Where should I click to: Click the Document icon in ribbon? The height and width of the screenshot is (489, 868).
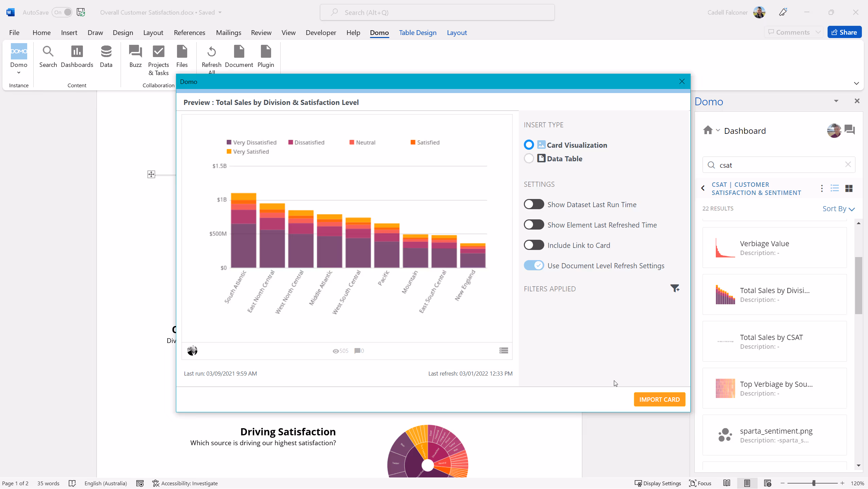pos(239,57)
